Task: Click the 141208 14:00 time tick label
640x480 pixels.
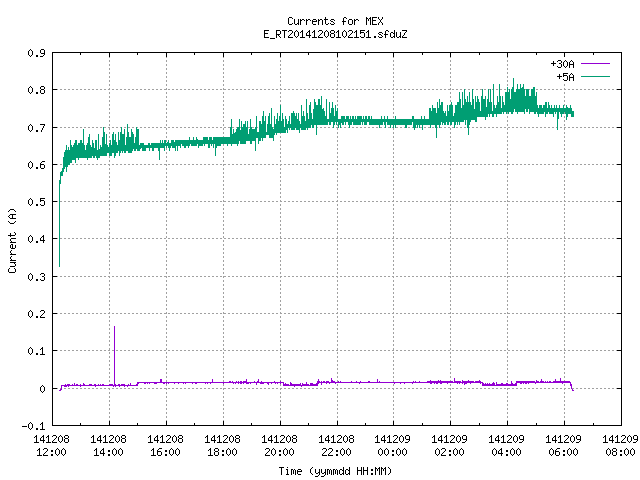Action: pyautogui.click(x=109, y=445)
